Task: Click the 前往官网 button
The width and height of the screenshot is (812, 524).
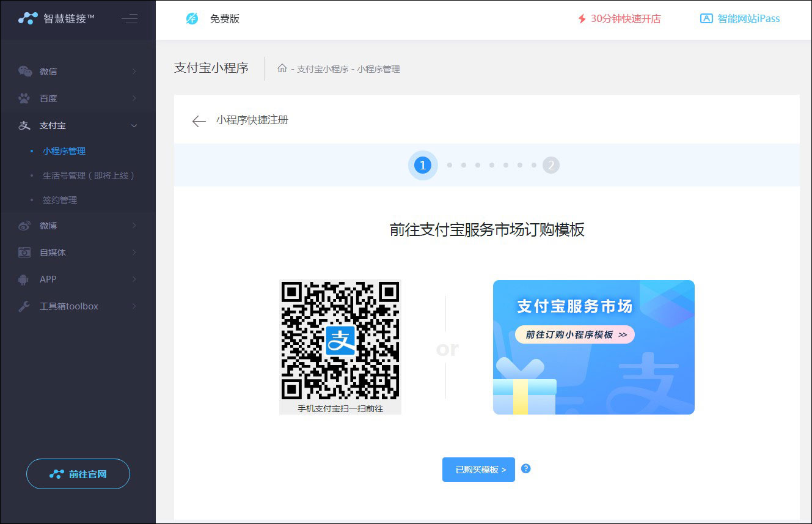Action: [x=78, y=474]
